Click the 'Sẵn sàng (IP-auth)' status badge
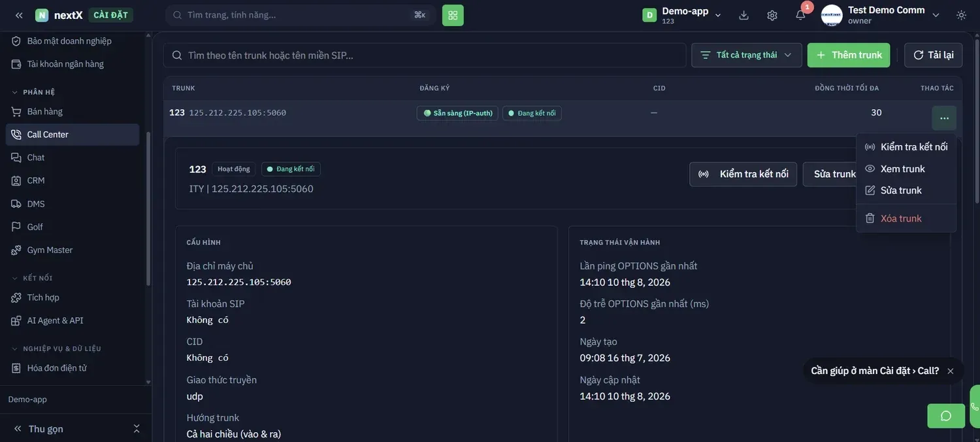Screen dimensions: 980x442 point(457,113)
